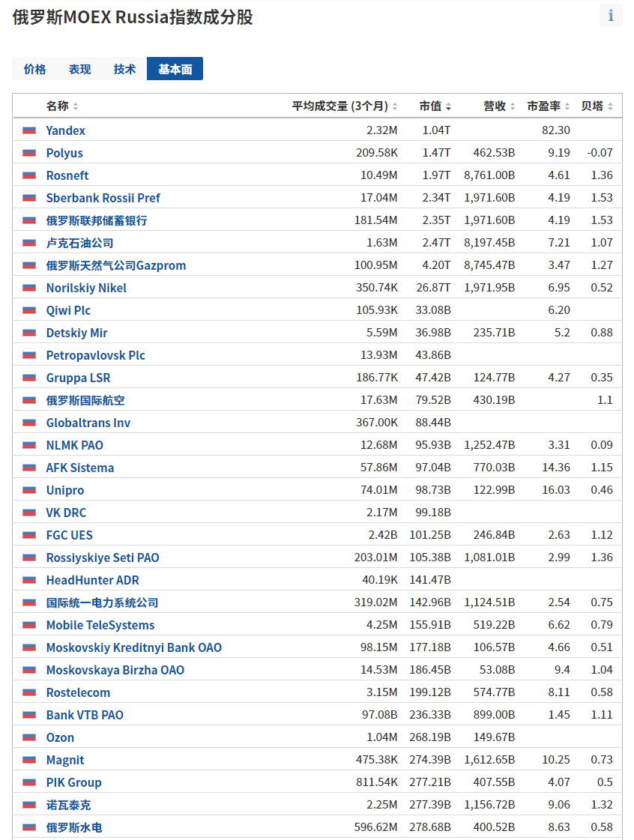634x840 pixels.
Task: Open Sberbank Rossii Pref link
Action: coord(103,198)
